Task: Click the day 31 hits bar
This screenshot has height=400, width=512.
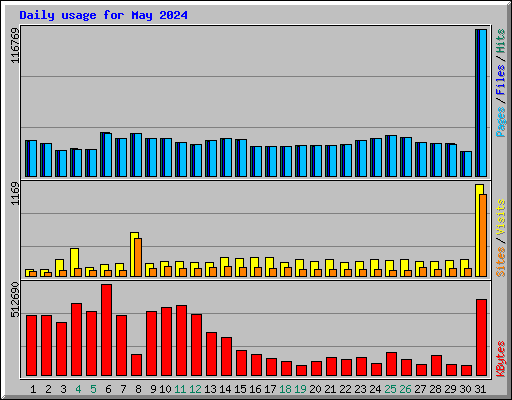Action: pos(481,103)
